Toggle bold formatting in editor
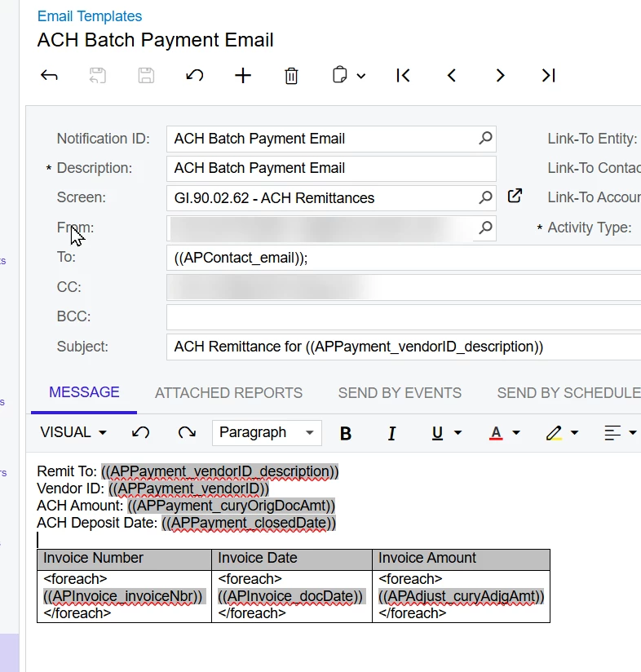The width and height of the screenshot is (641, 672). pyautogui.click(x=346, y=433)
